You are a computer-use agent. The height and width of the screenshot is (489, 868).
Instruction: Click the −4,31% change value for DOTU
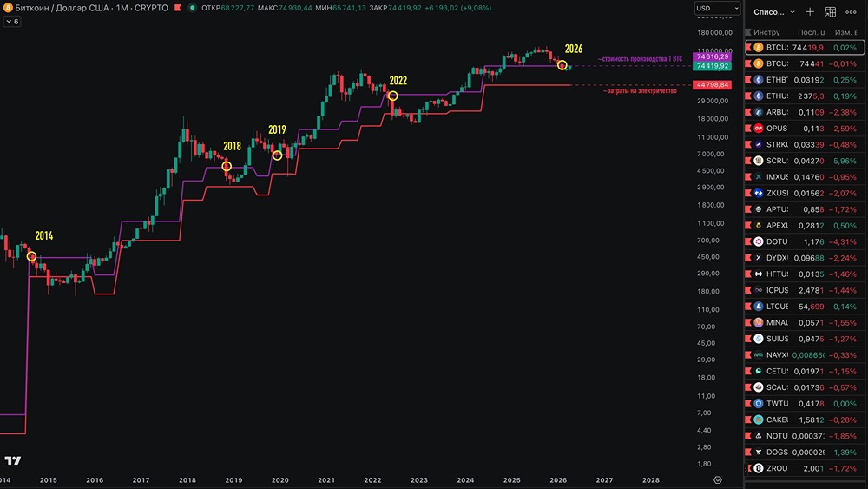tap(843, 242)
